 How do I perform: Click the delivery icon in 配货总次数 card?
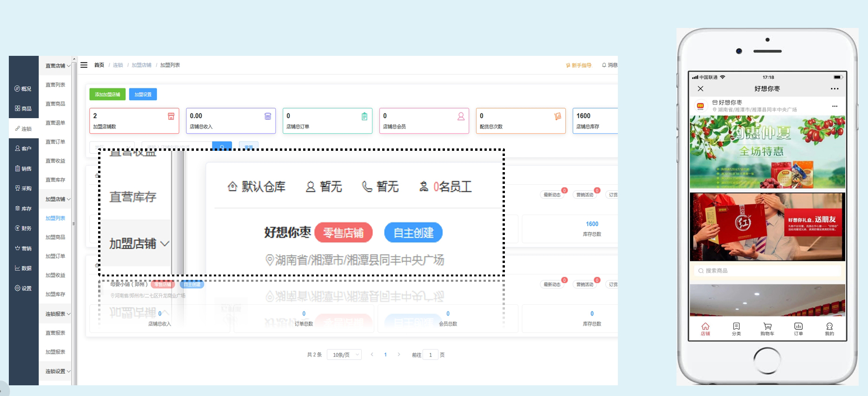pos(557,116)
